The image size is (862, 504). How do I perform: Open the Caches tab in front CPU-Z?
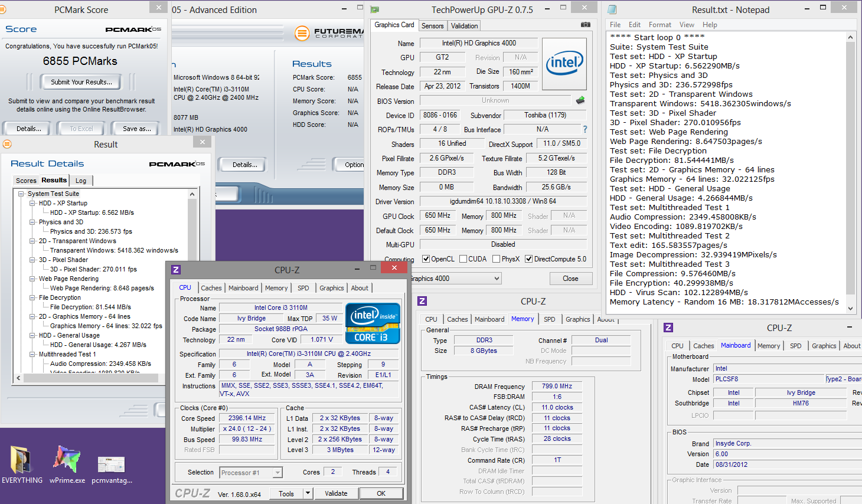pos(211,288)
